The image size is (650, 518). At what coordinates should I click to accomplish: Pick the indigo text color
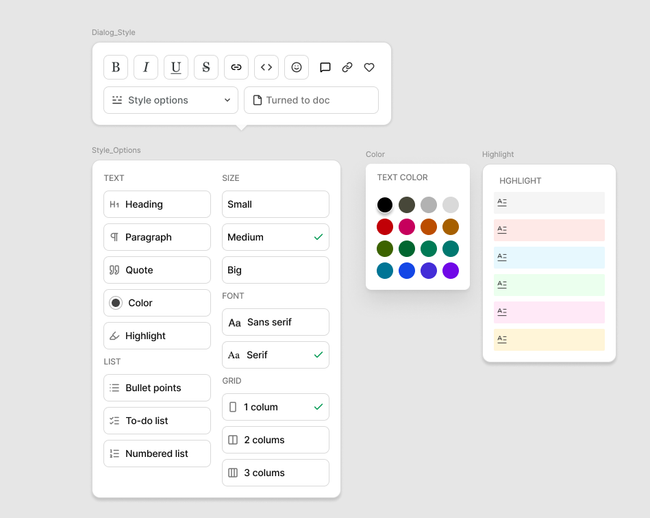(x=429, y=271)
